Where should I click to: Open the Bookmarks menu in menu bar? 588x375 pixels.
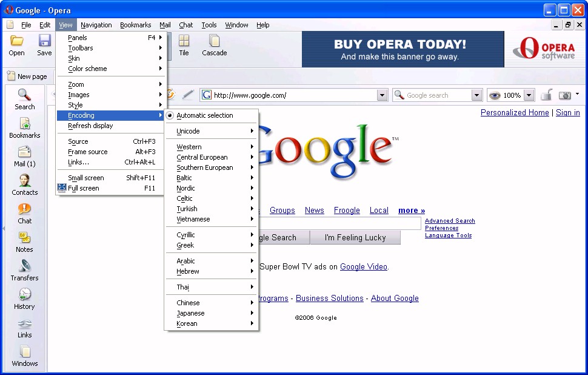tap(135, 25)
